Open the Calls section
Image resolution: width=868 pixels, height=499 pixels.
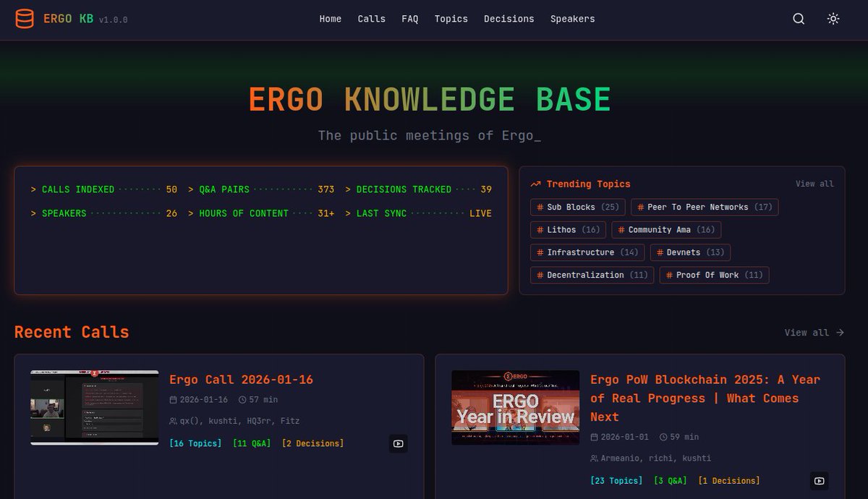tap(371, 19)
